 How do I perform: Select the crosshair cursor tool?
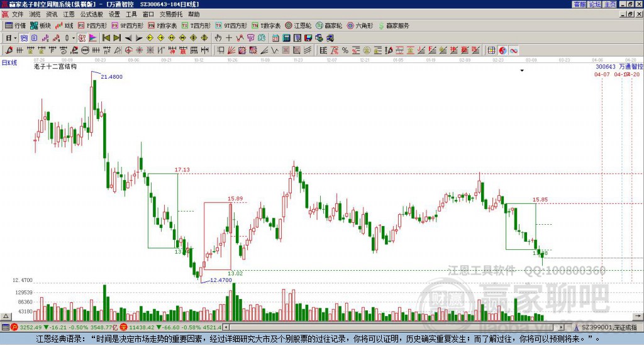229,38
